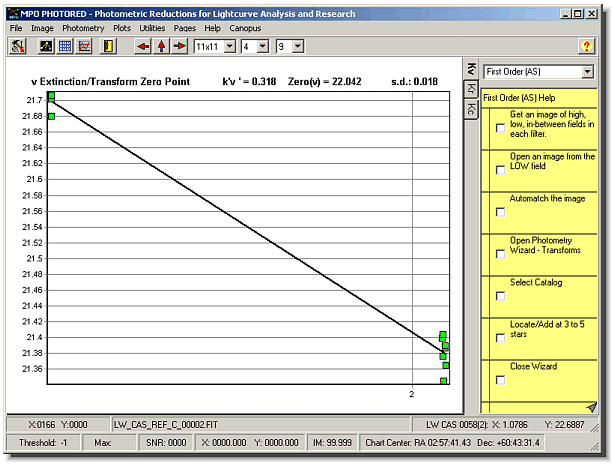Click the yellow notebook wizard icon

[108, 46]
